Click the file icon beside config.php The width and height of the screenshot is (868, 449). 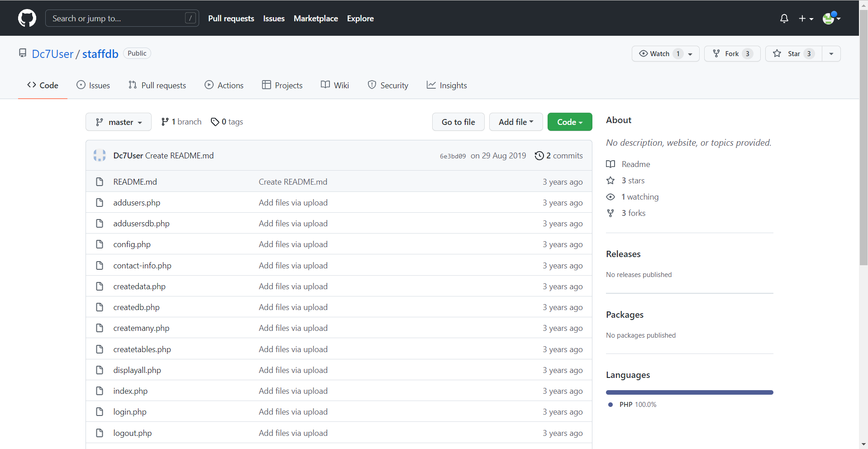click(x=100, y=244)
